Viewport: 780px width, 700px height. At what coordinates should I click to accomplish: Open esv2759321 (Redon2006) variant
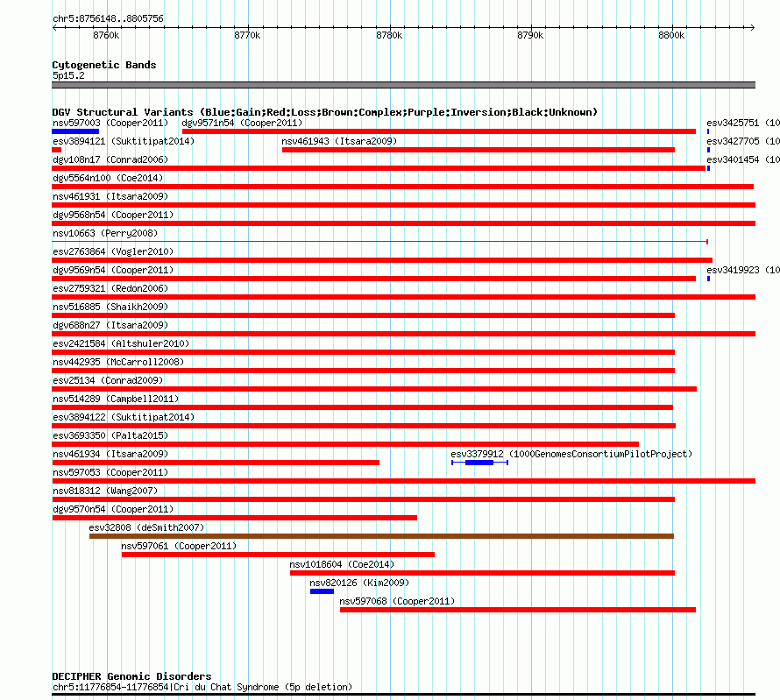coord(110,288)
